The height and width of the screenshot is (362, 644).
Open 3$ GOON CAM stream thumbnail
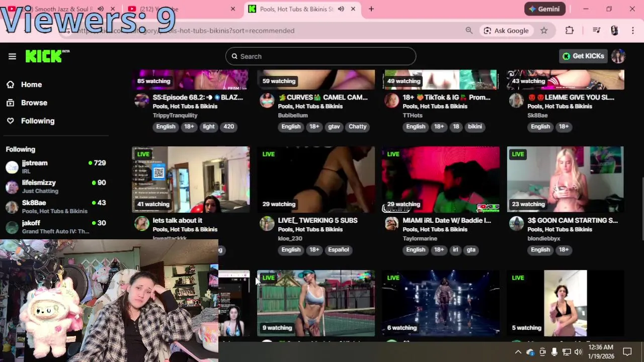point(566,179)
